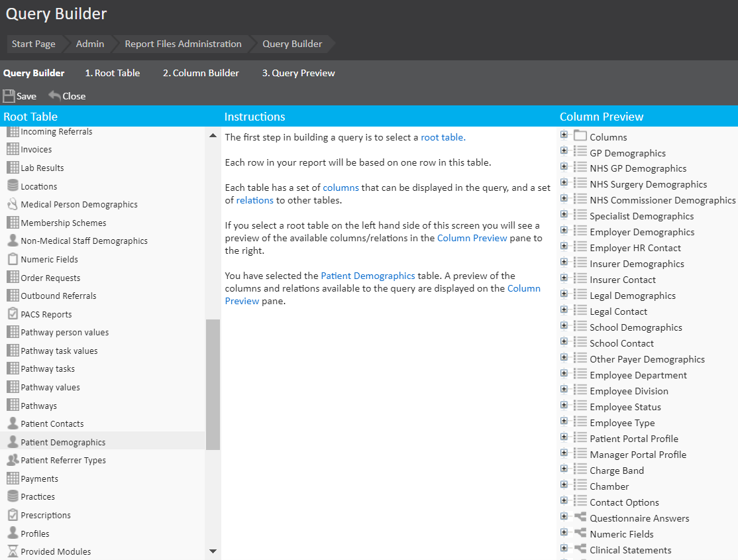Click the Root Table scroll up arrow
Screen dimensions: 738x560
[213, 136]
